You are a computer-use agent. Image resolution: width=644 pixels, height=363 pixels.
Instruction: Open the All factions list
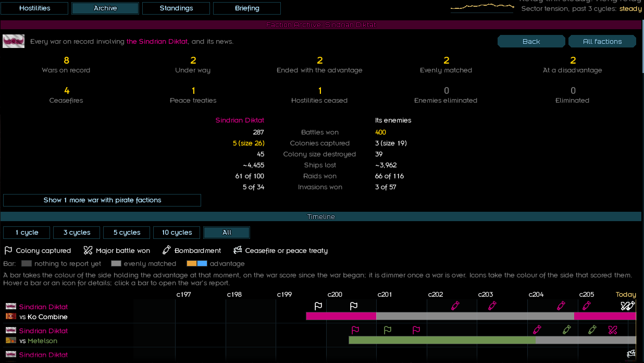pos(602,42)
